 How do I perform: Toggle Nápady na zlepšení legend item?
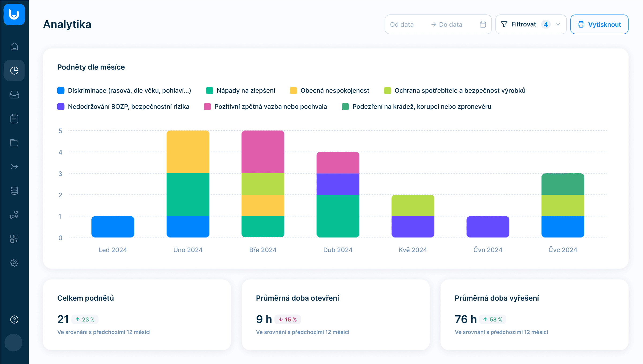click(246, 90)
